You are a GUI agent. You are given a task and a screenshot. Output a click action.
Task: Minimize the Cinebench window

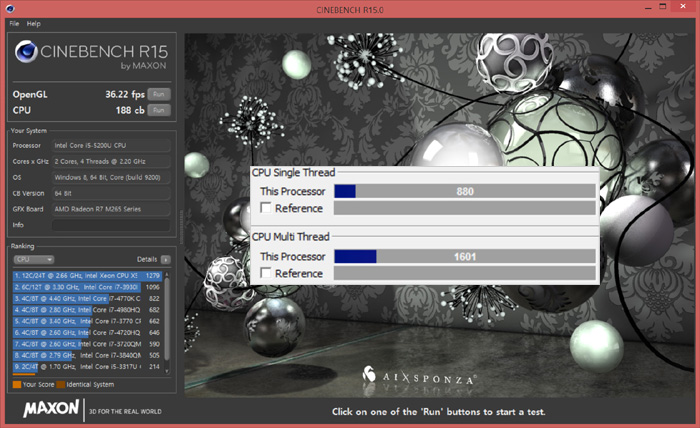click(x=648, y=8)
